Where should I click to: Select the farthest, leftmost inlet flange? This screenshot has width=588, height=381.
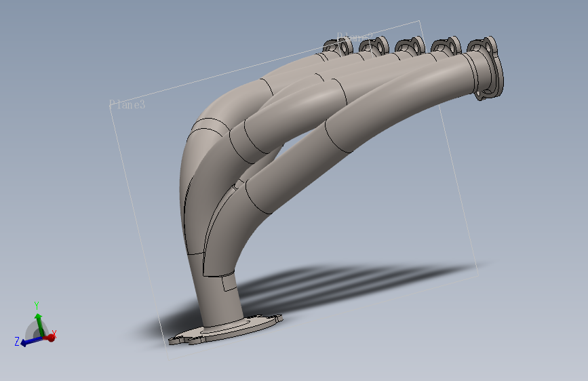[338, 47]
